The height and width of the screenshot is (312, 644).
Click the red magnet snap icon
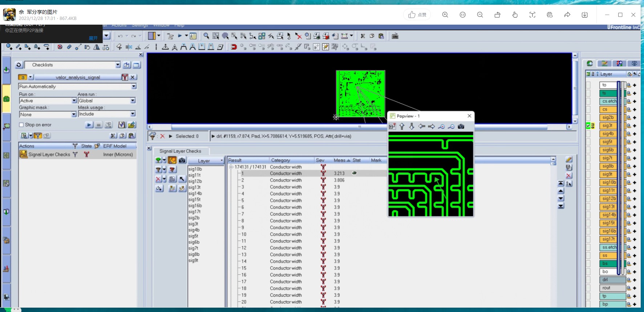click(234, 47)
